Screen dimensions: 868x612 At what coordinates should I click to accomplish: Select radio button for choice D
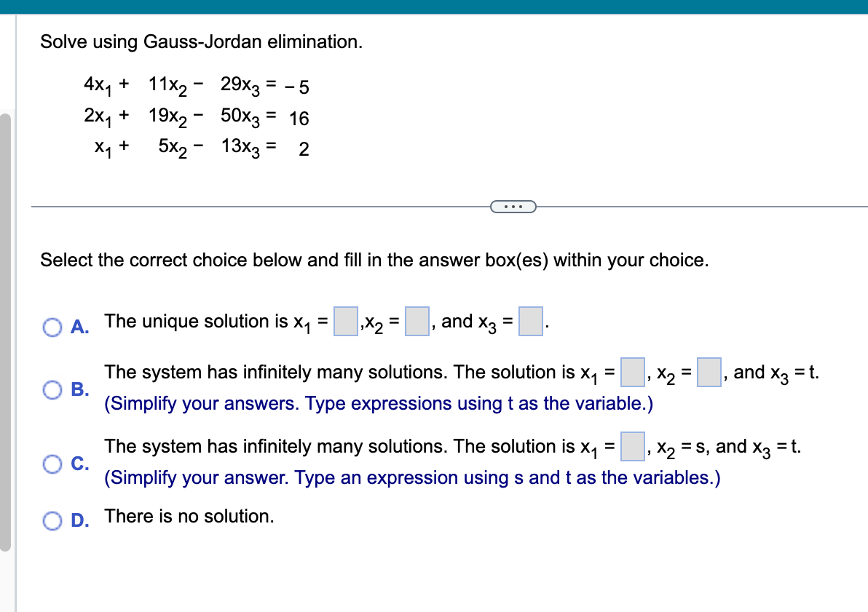[x=52, y=517]
